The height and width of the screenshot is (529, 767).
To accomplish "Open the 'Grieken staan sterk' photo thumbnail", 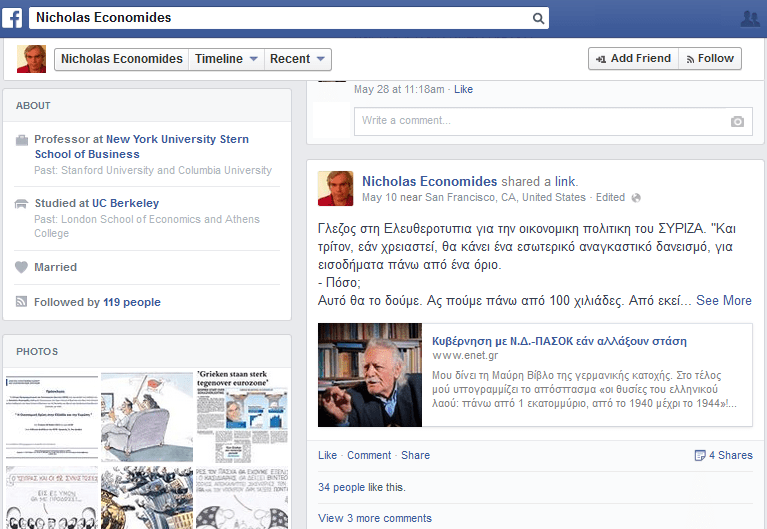I will 243,415.
